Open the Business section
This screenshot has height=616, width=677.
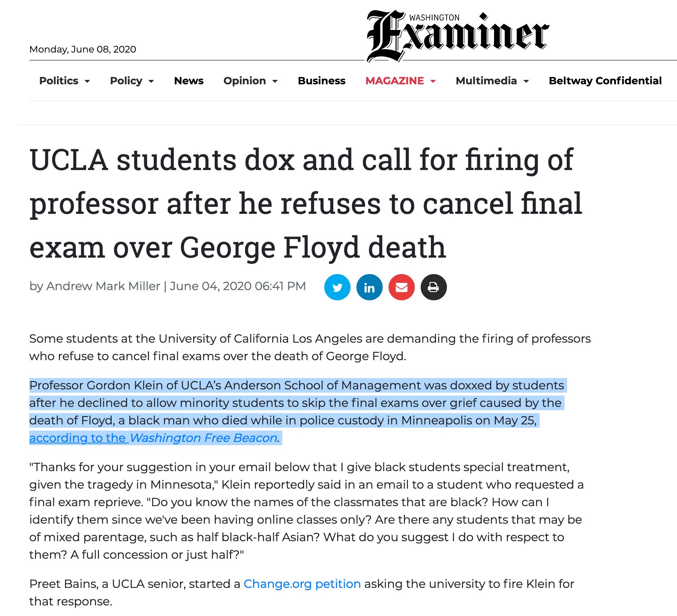coord(321,81)
